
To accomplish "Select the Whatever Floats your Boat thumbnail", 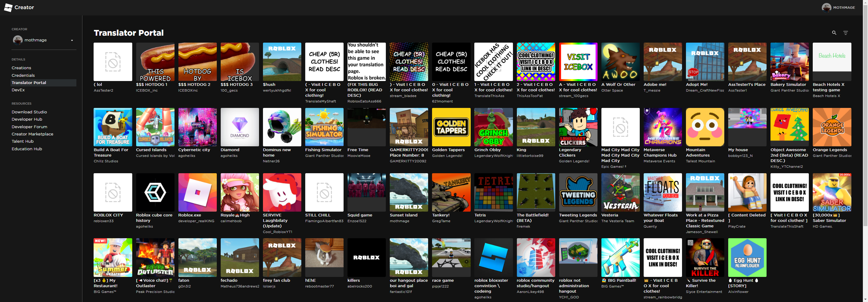I will click(663, 192).
